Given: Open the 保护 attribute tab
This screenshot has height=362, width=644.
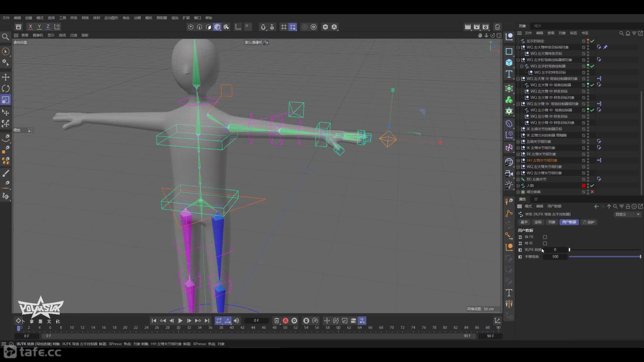Looking at the screenshot, I should pos(589,222).
